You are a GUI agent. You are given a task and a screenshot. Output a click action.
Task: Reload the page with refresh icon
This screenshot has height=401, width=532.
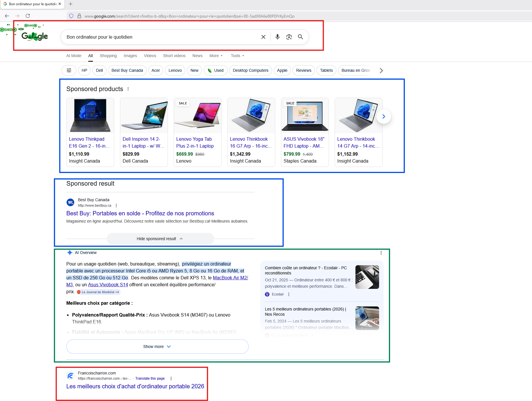pos(28,16)
